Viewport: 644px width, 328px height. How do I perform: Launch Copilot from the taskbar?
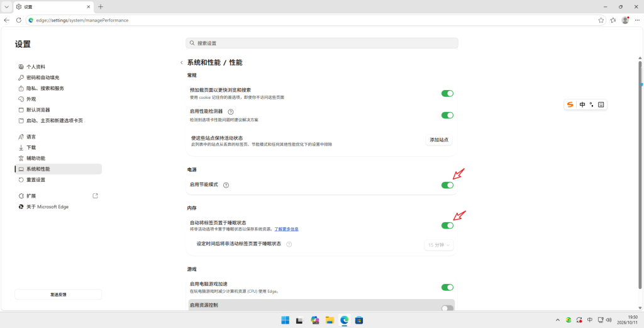point(315,320)
